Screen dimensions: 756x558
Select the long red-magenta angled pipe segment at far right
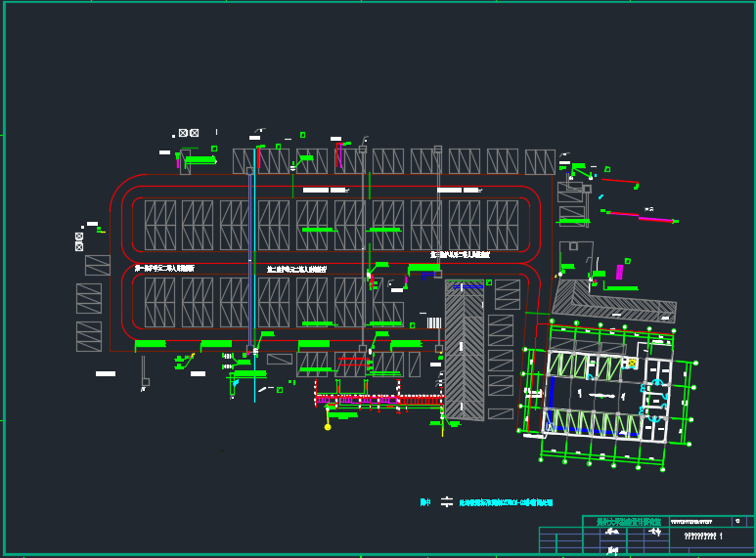coord(639,216)
